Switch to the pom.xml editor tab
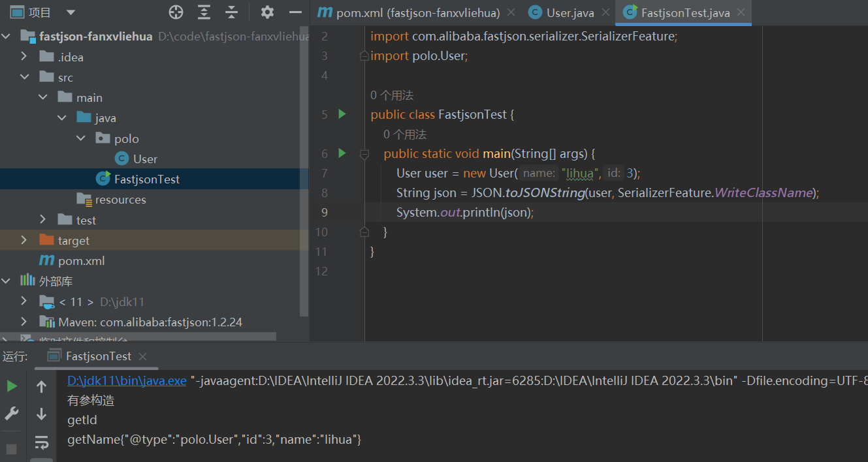Screen dimensions: 868x462 tap(418, 12)
